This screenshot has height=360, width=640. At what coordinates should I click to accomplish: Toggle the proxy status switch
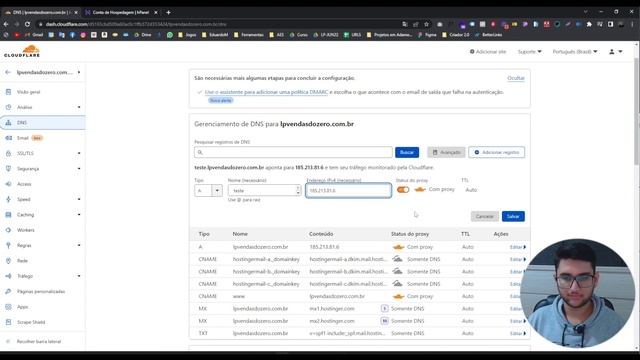point(403,190)
